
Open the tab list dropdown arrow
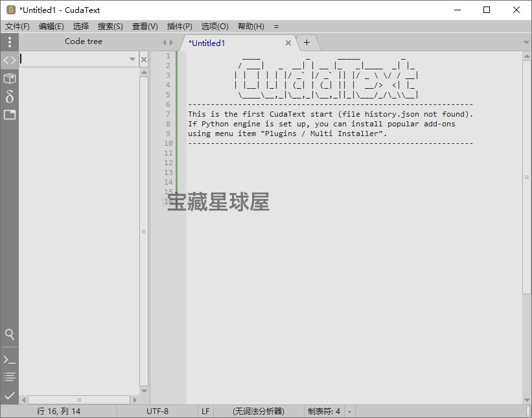click(526, 43)
